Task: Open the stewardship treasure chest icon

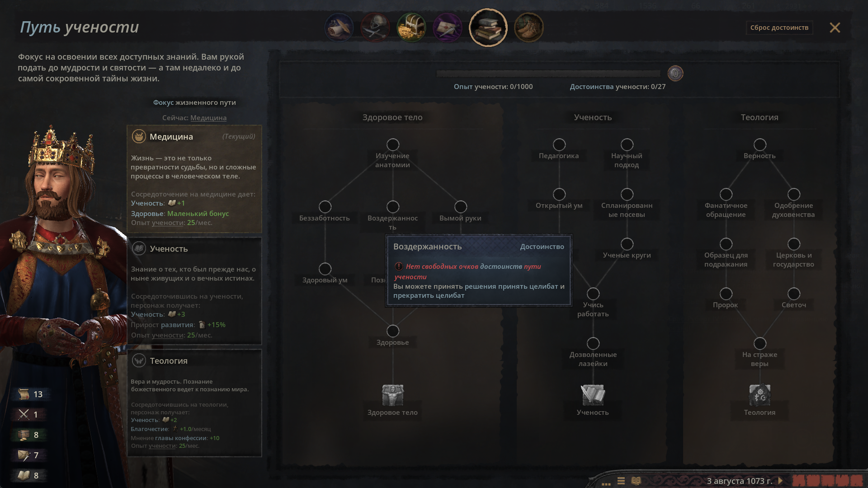Action: [411, 28]
